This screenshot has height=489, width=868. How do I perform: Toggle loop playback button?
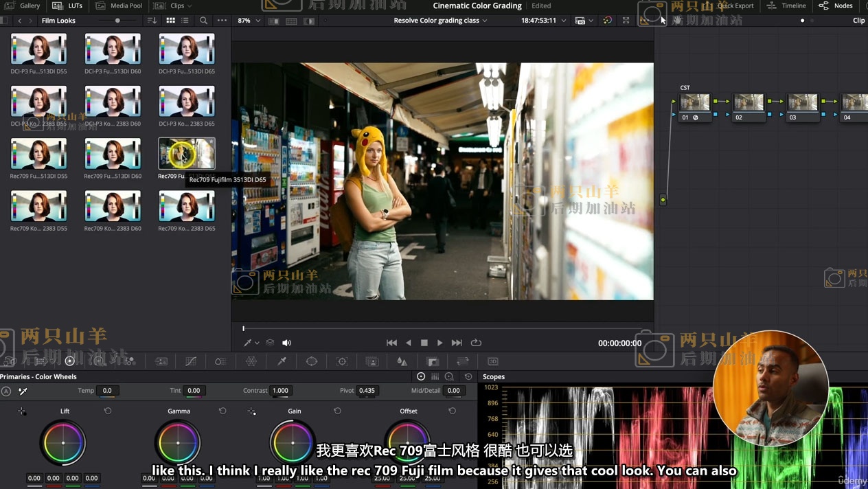(476, 343)
